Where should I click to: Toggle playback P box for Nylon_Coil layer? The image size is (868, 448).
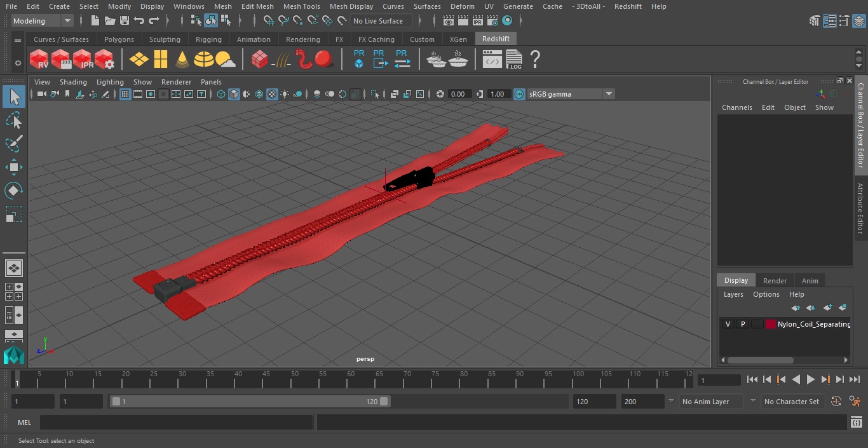[x=743, y=324]
